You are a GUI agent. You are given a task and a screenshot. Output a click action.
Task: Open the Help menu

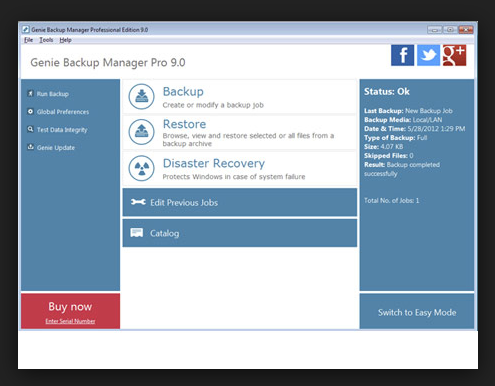[x=65, y=40]
